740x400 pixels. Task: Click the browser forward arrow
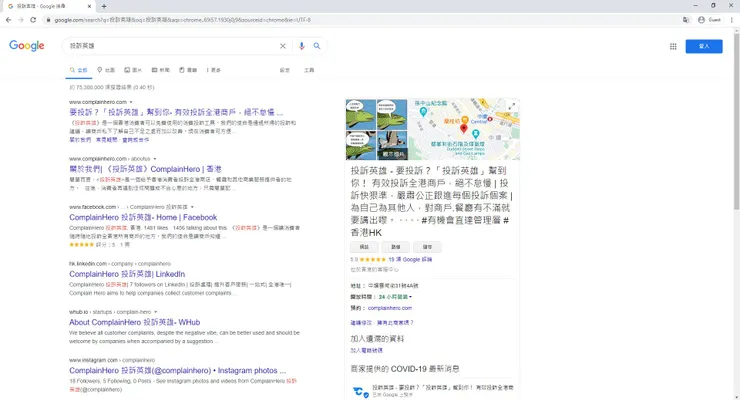pos(20,20)
